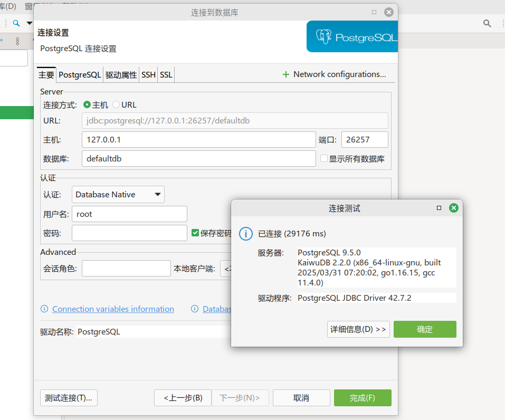Screen dimensions: 505x420
Task: Open the Database link at bottom
Action: (x=217, y=309)
